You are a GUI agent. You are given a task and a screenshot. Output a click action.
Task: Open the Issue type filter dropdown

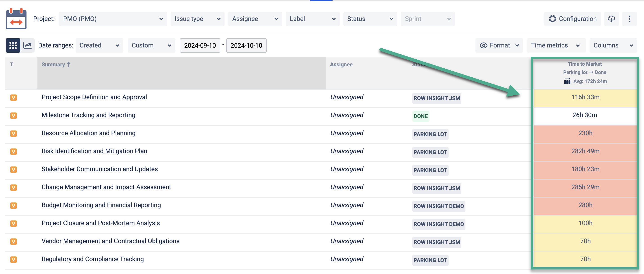point(197,19)
